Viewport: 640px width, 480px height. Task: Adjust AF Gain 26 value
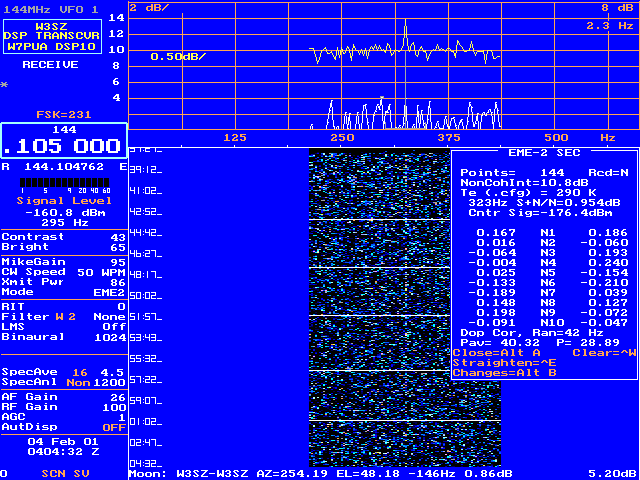click(x=64, y=397)
